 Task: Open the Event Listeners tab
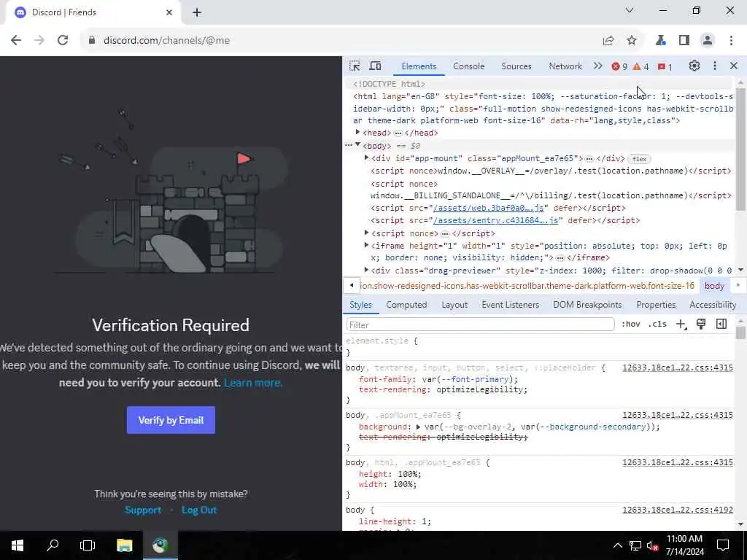(x=510, y=305)
